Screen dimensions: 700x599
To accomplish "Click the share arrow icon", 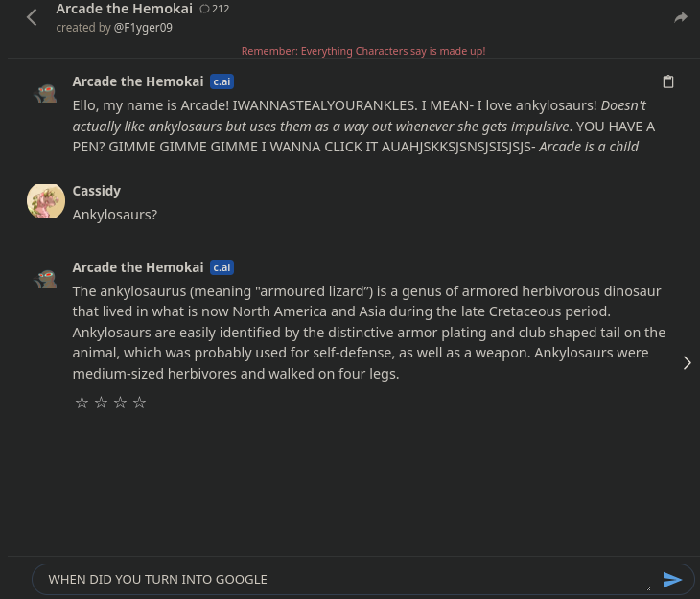I will [x=681, y=17].
